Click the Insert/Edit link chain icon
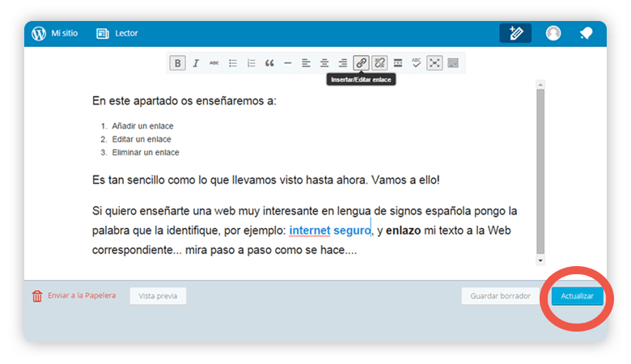Viewport: 631px width, 364px height. point(361,63)
